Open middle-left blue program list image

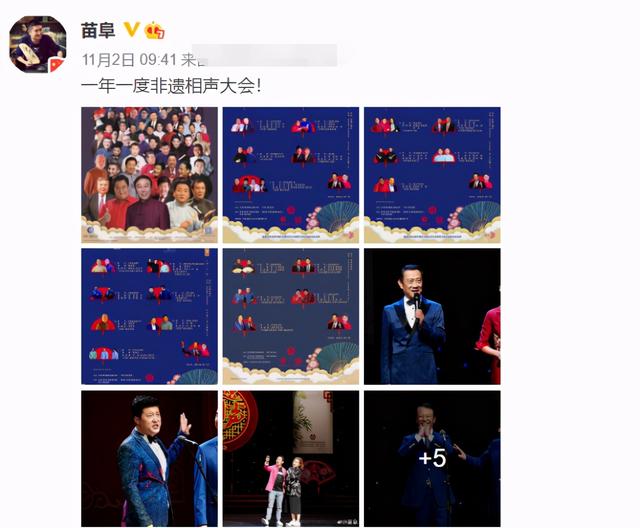coord(149,316)
